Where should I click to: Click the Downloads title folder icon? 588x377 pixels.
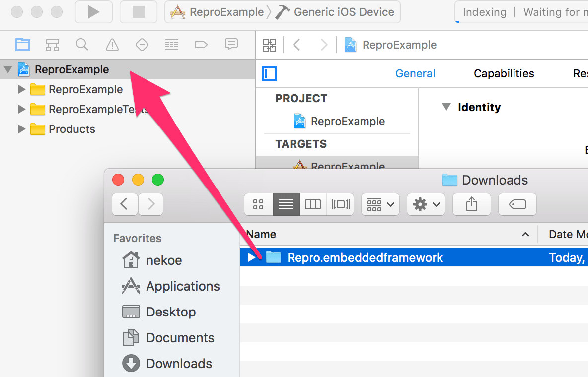pos(449,180)
